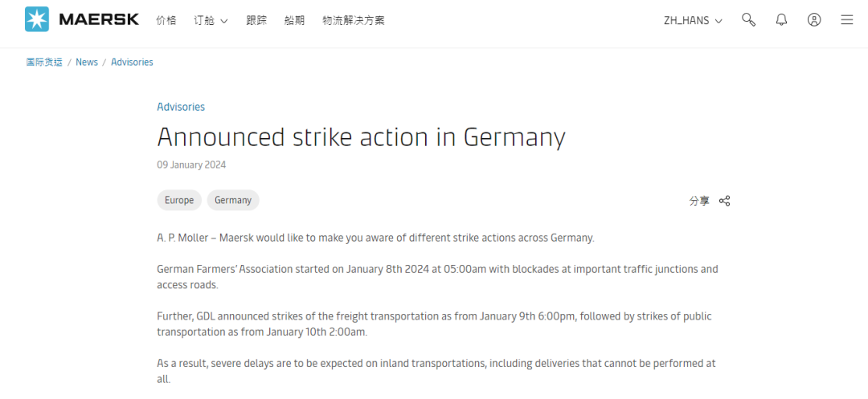Click the chevron beside ZH_HANS
Screen dimensions: 868x399
[x=719, y=21]
